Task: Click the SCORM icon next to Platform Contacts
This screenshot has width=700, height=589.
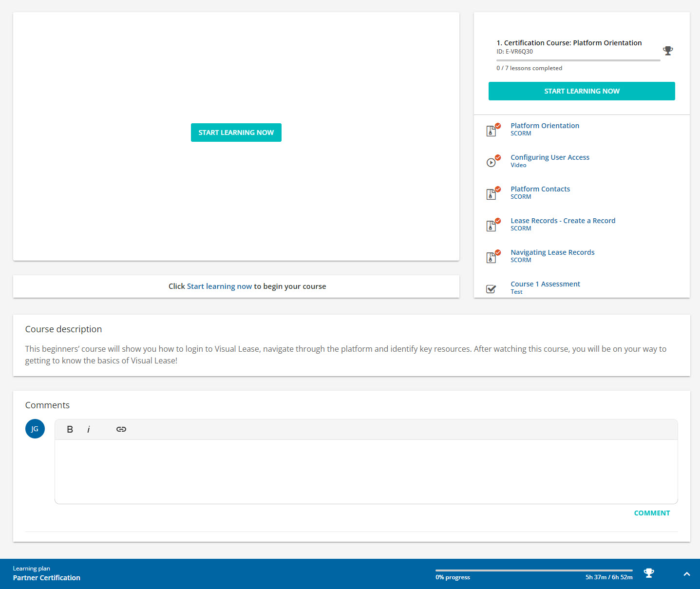Action: click(491, 194)
